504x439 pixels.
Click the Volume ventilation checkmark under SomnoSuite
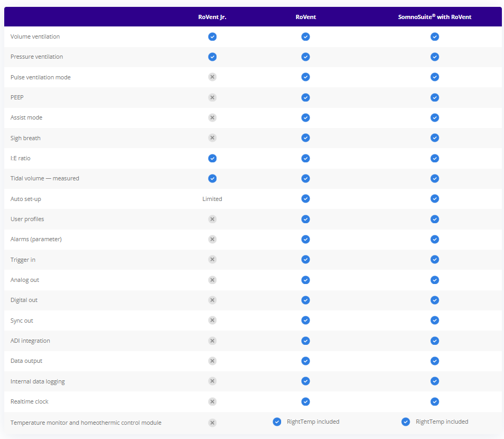(435, 36)
